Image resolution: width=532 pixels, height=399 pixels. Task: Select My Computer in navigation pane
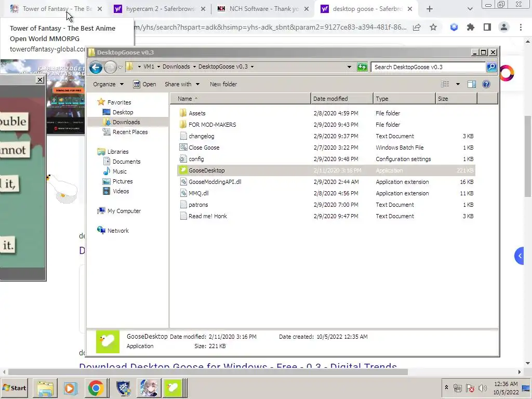[x=119, y=211]
